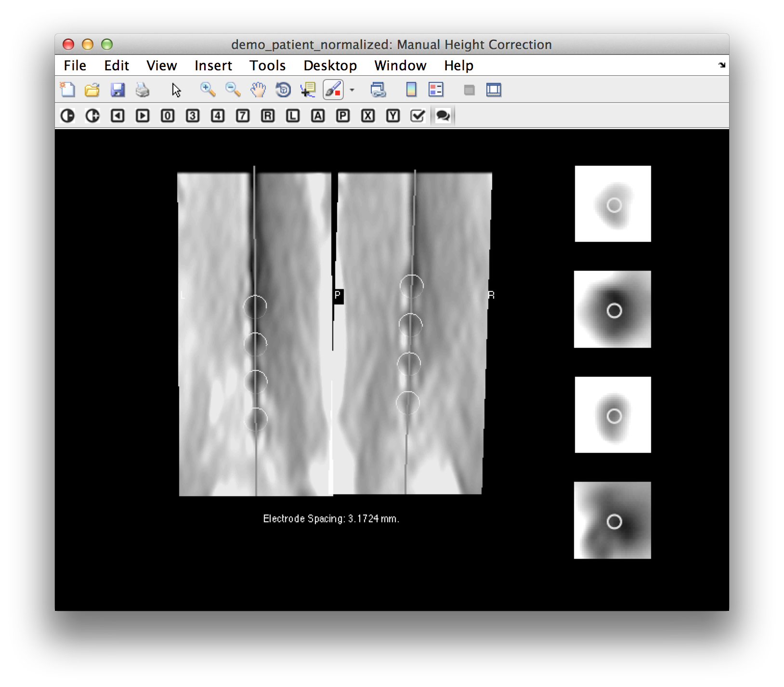Open the Tools menu
This screenshot has height=687, width=784.
(x=268, y=66)
